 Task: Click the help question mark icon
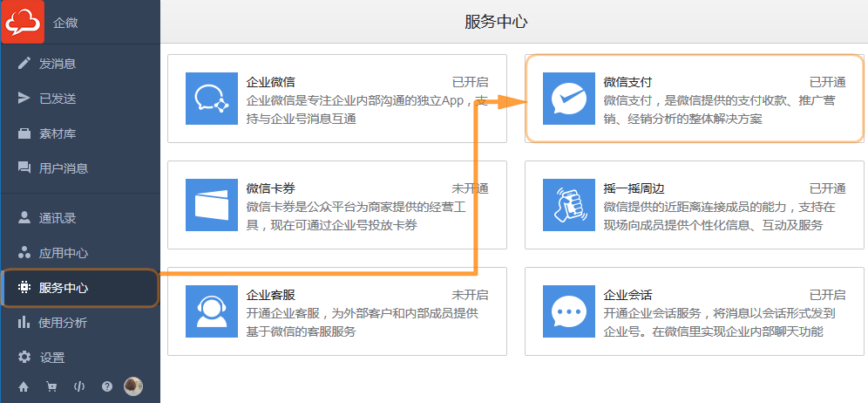tap(107, 386)
